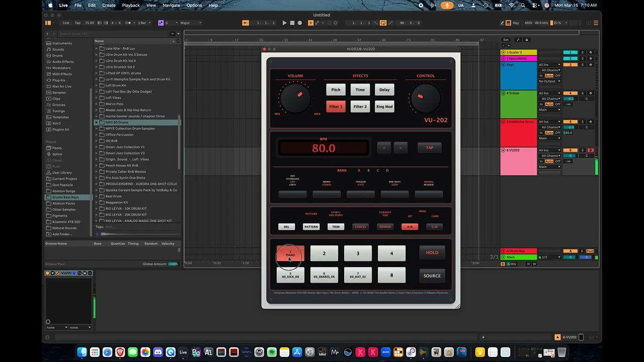Image resolution: width=644 pixels, height=362 pixels.
Task: Enable Key map mode
Action: coord(516,23)
